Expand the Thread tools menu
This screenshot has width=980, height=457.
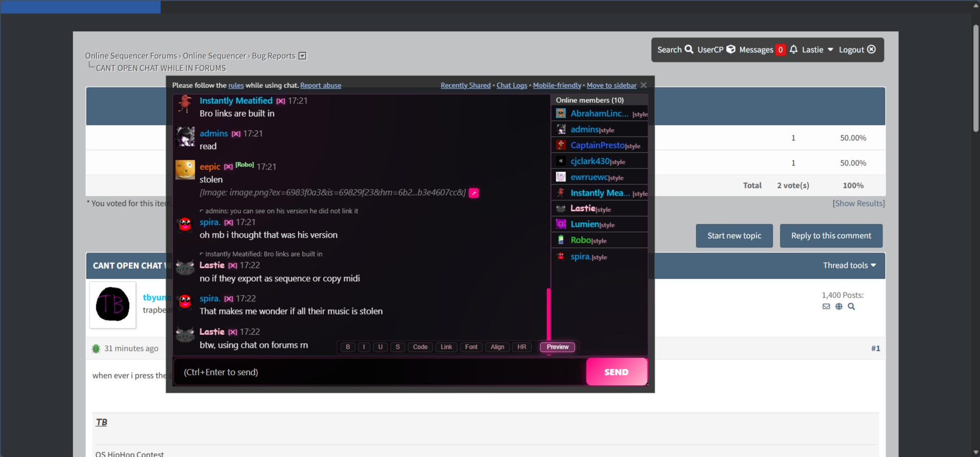[849, 265]
